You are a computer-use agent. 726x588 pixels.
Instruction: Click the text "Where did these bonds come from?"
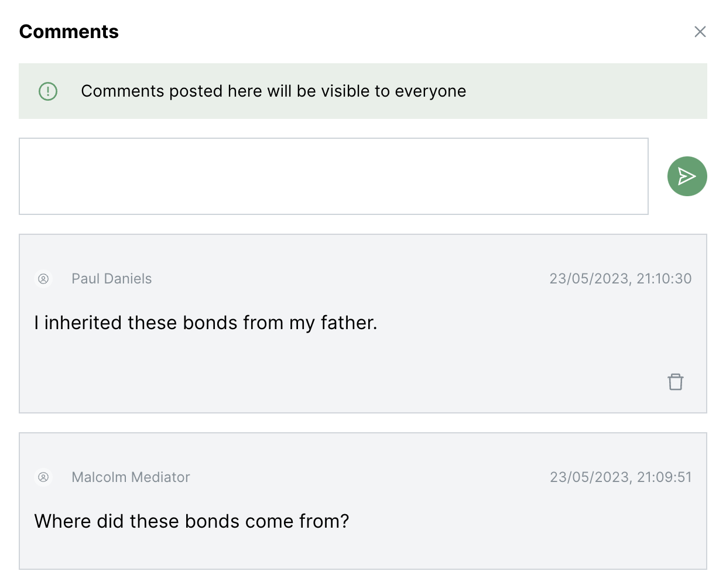pyautogui.click(x=191, y=521)
